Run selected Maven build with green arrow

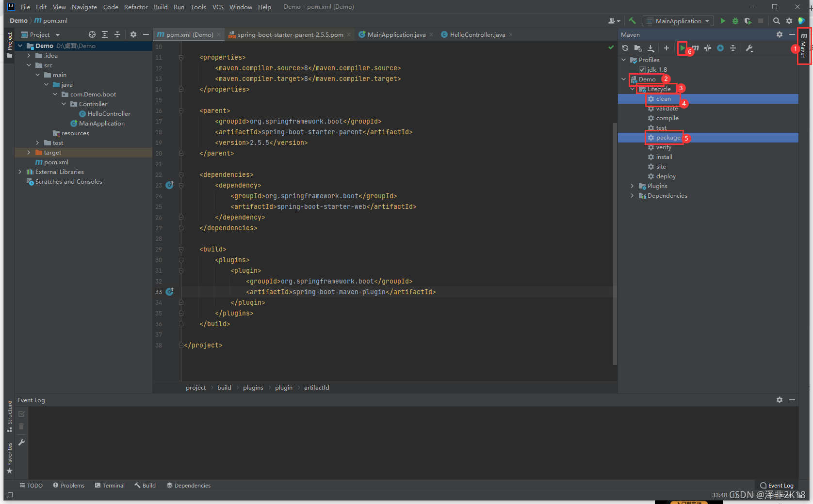pos(683,48)
